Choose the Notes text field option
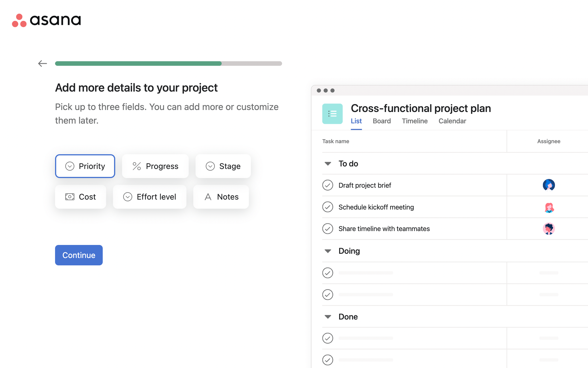This screenshot has height=368, width=588. tap(221, 197)
